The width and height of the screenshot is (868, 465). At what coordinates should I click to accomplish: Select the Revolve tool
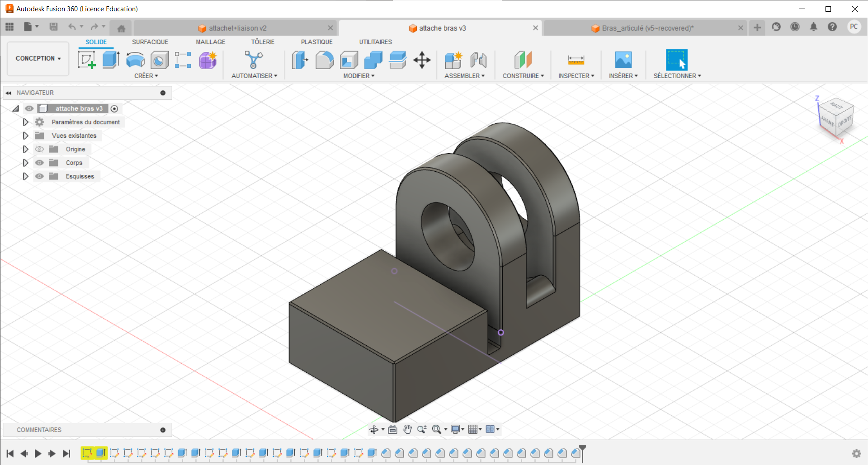pyautogui.click(x=135, y=60)
